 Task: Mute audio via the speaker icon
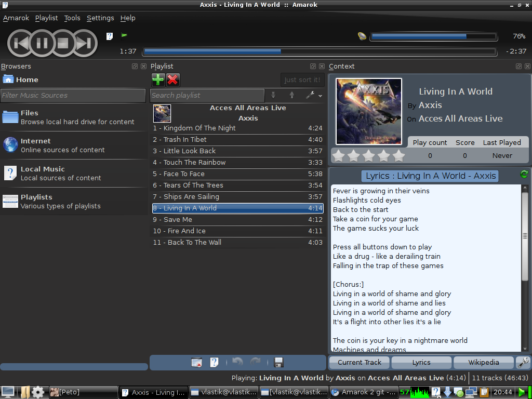[362, 36]
